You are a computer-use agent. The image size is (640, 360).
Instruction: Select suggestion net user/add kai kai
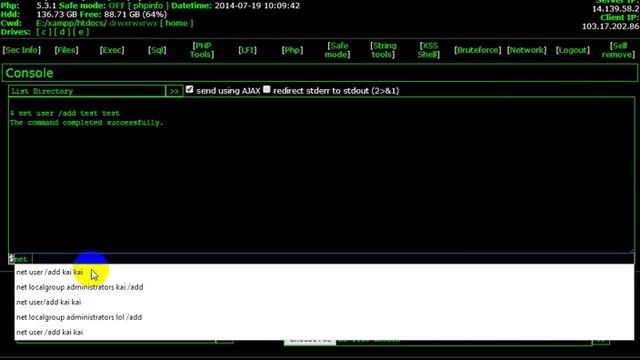point(49,302)
